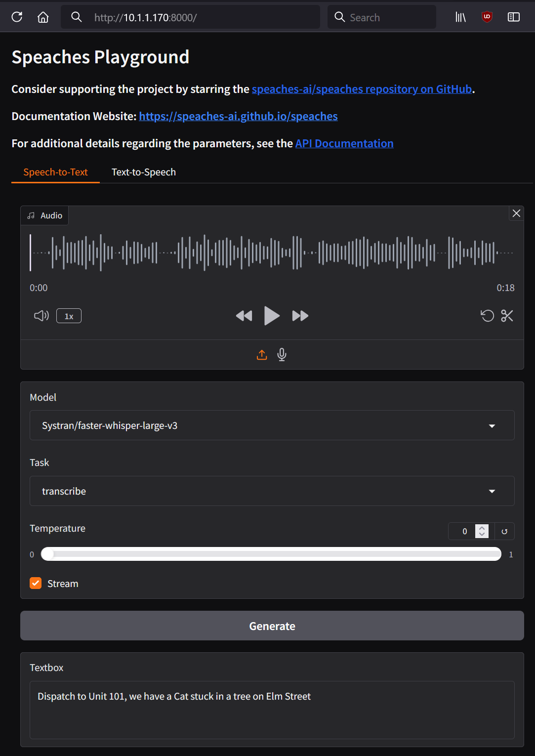Expand the Task dropdown showing transcribe
535x756 pixels.
coord(272,491)
